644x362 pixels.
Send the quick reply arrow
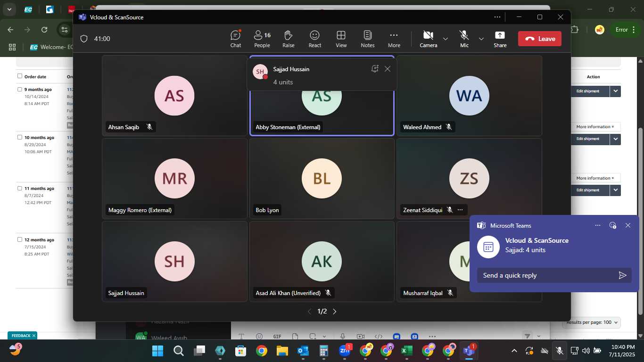pyautogui.click(x=623, y=275)
